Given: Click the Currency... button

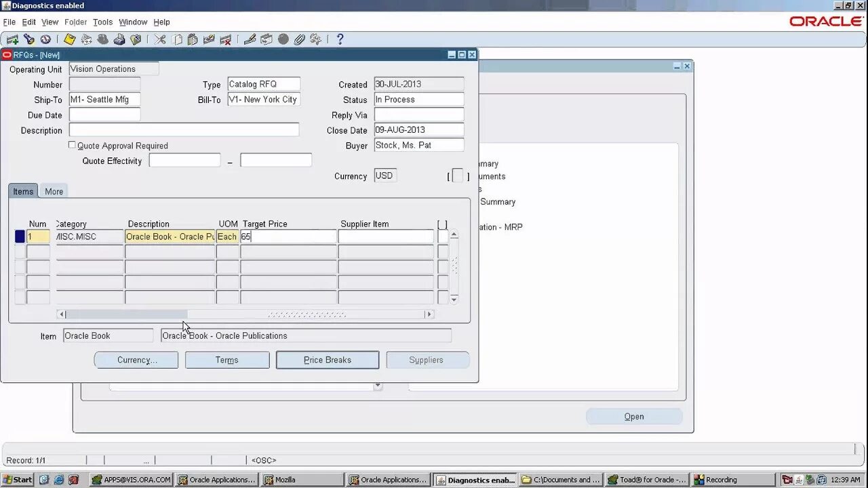Looking at the screenshot, I should point(136,360).
